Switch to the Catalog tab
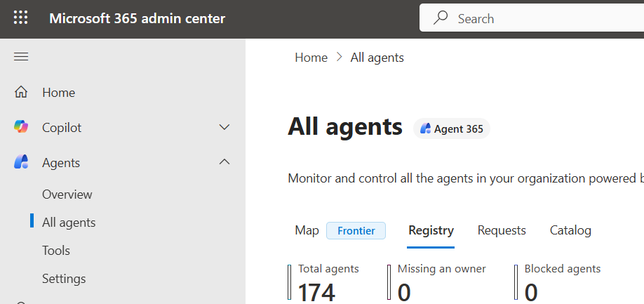The width and height of the screenshot is (644, 304). tap(570, 230)
